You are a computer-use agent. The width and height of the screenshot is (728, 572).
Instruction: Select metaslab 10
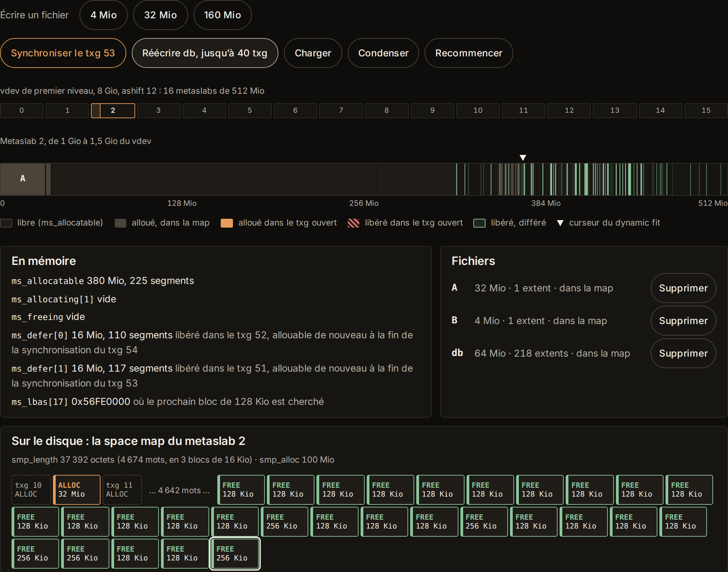478,110
